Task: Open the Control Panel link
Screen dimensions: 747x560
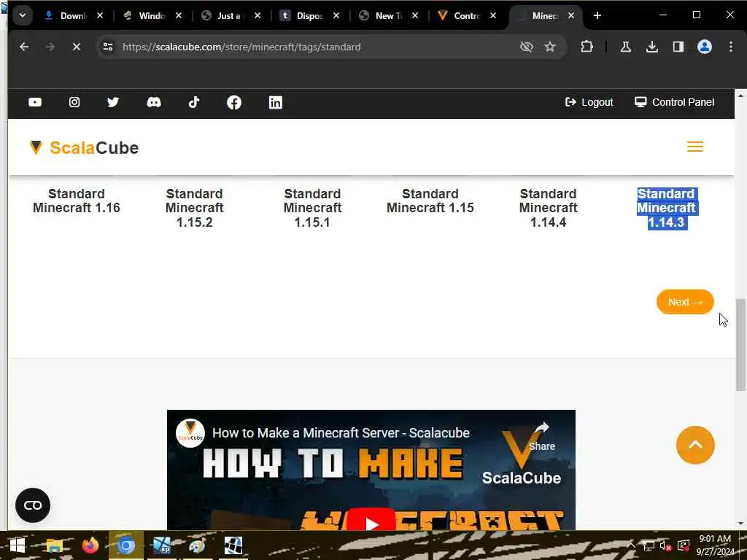Action: [x=675, y=102]
